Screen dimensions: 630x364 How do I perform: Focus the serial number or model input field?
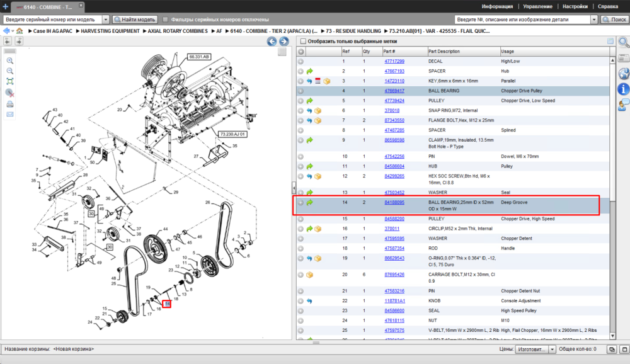[x=53, y=20]
